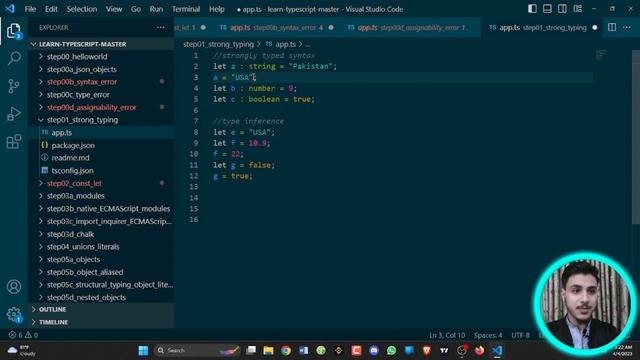Screen dimensions: 640x360
Task: Toggle the bottom panel layout icon
Action: click(x=547, y=9)
